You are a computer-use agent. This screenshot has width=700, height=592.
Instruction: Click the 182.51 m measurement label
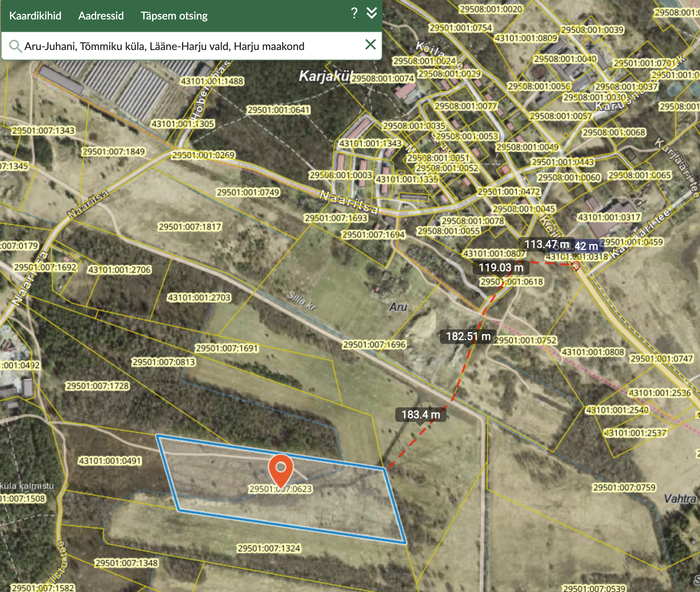pyautogui.click(x=468, y=336)
